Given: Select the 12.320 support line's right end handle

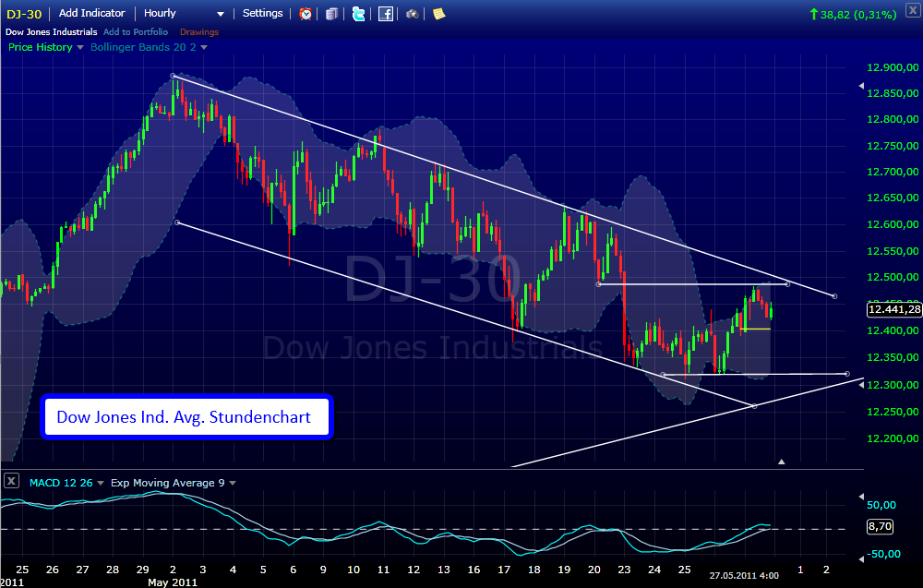Looking at the screenshot, I should click(847, 374).
